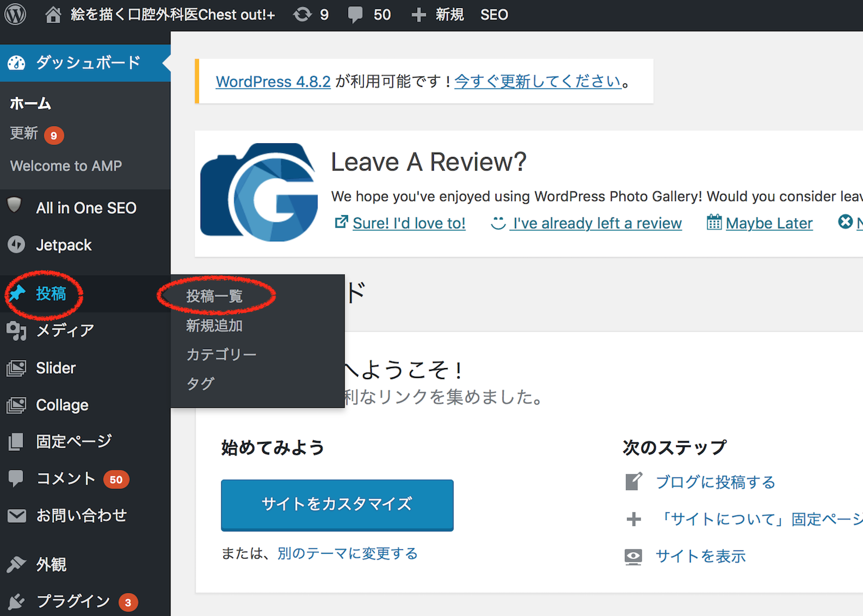Click サイトをカスタマイズ button
Viewport: 863px width, 616px height.
tap(337, 504)
